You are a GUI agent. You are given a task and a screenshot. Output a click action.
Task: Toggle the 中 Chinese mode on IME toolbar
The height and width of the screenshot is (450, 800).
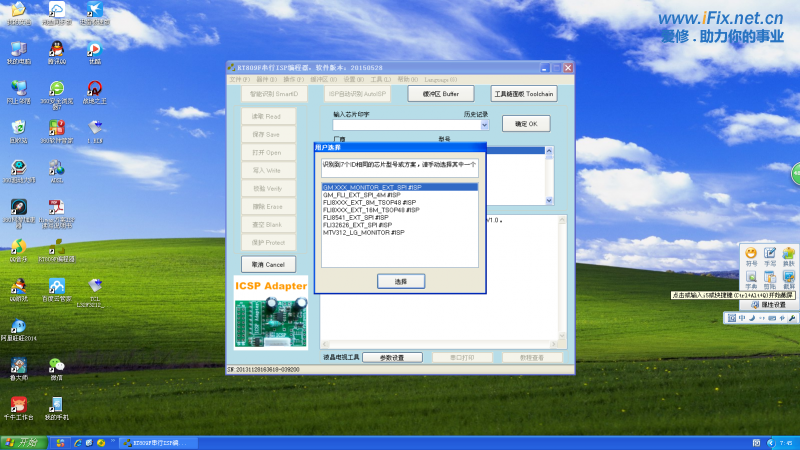coord(742,318)
